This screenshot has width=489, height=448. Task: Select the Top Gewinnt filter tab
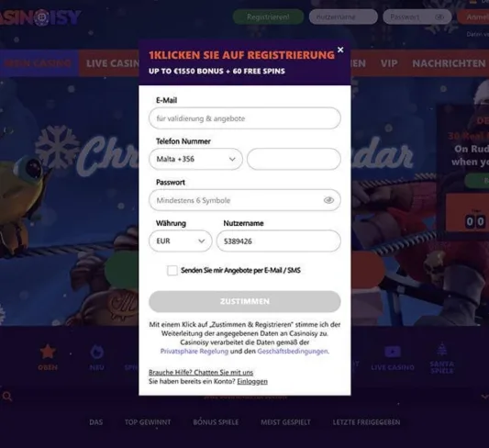pyautogui.click(x=148, y=422)
